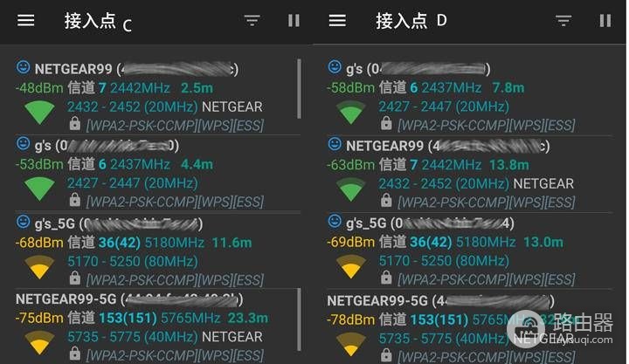Click smiley icon beside NETGEAR99 in panel C
Image resolution: width=629 pixels, height=364 pixels.
[23, 67]
